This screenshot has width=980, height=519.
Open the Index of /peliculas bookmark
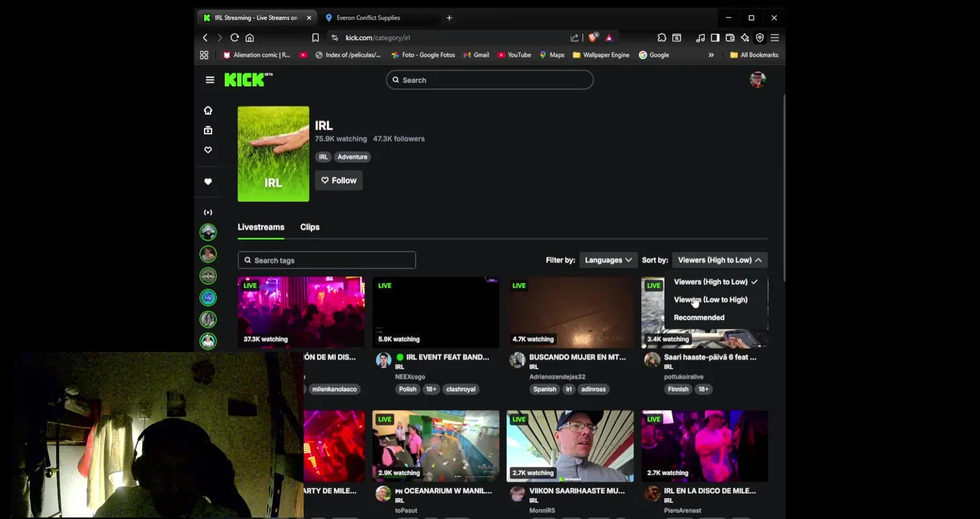point(347,55)
